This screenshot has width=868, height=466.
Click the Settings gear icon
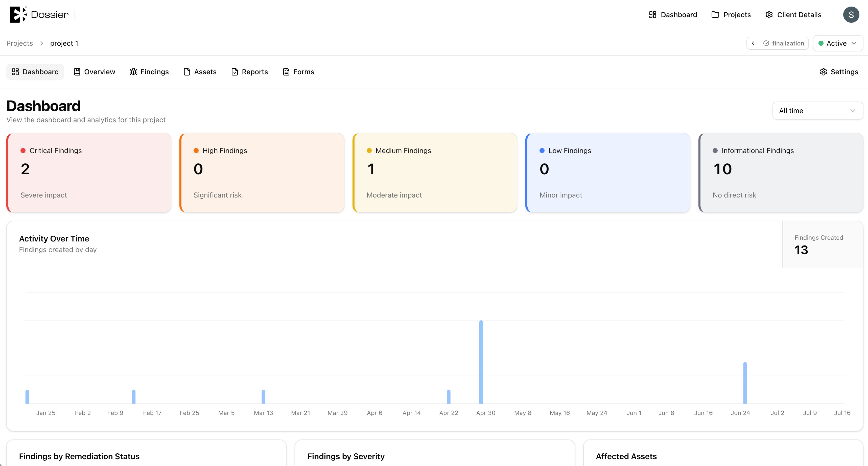[823, 72]
